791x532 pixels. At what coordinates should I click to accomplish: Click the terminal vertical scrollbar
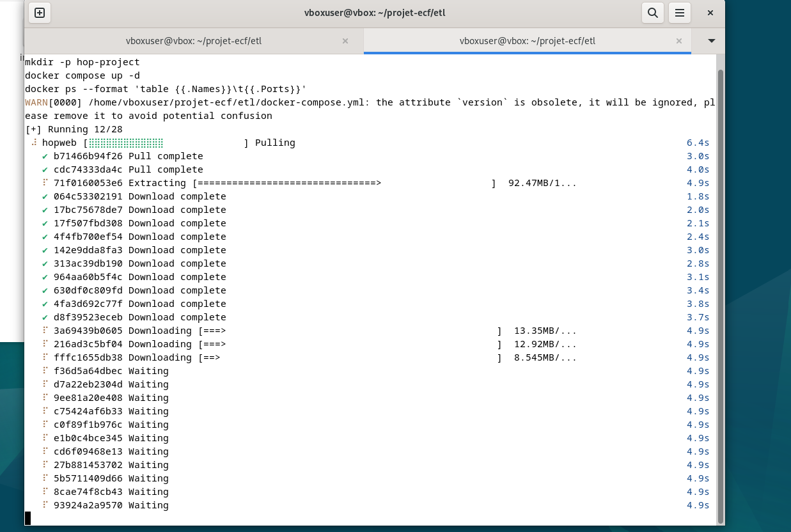point(721,288)
